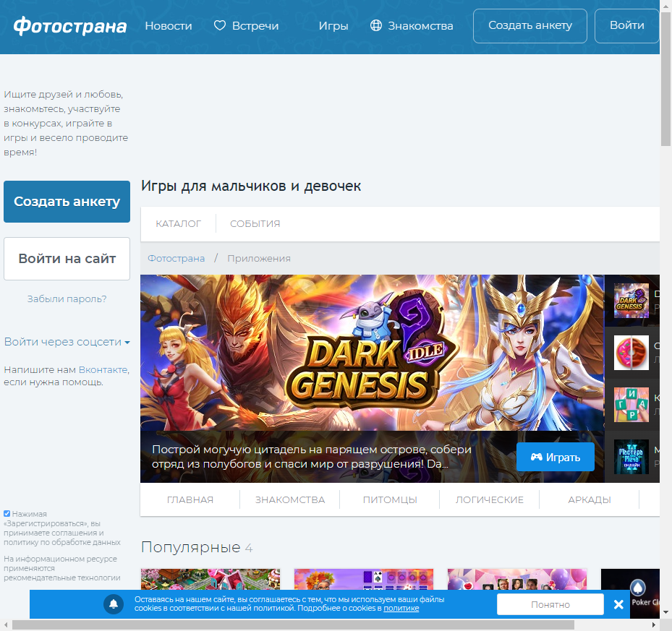Click the blue Создать анкету sidebar button
This screenshot has width=672, height=631.
click(x=67, y=202)
